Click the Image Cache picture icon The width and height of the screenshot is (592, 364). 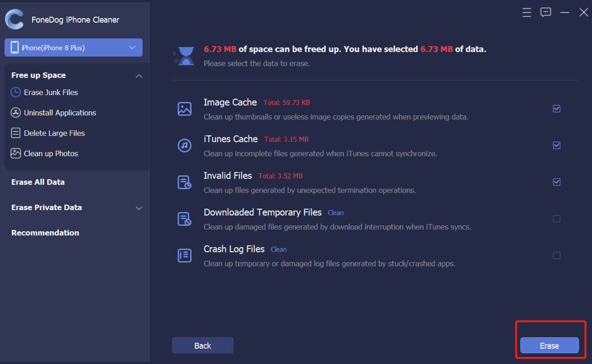(184, 109)
